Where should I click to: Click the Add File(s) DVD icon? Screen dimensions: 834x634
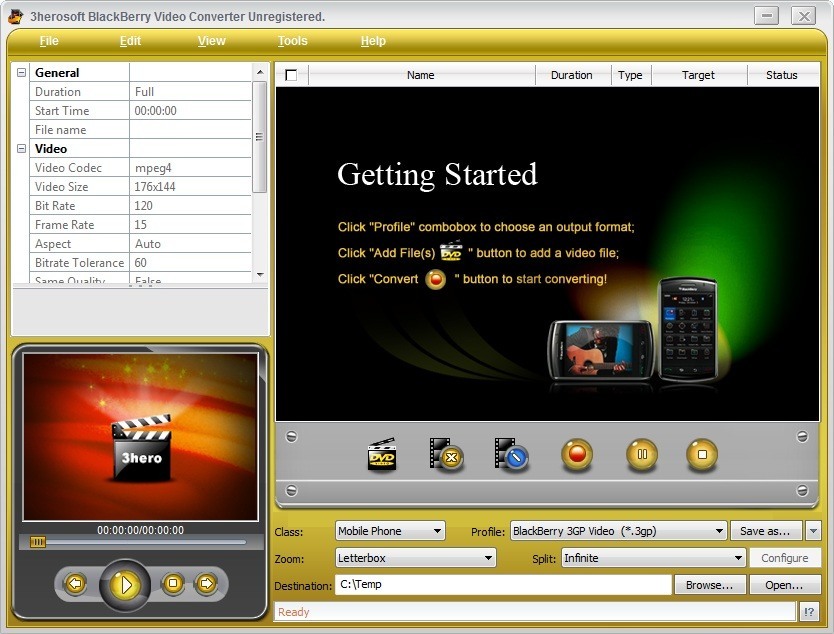point(380,455)
